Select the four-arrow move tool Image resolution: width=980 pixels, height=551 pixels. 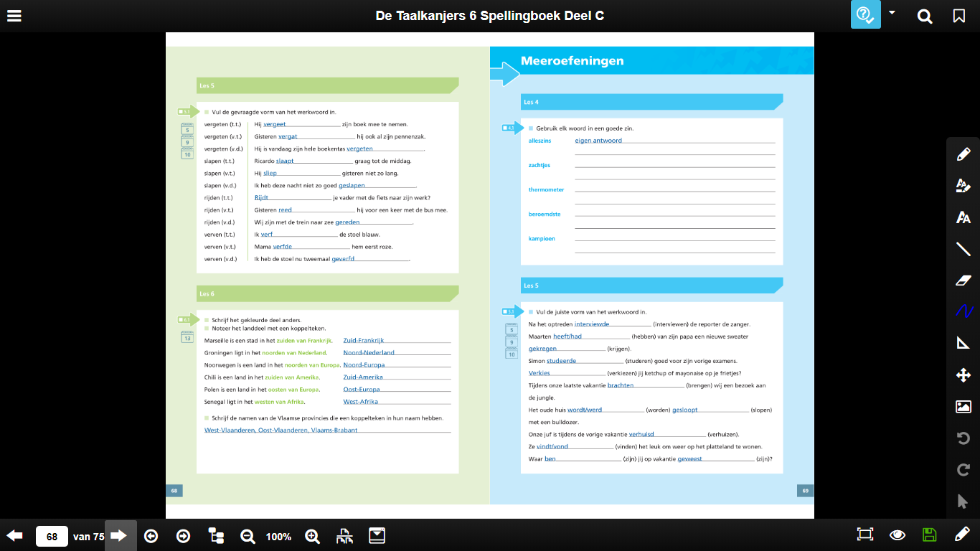point(963,375)
